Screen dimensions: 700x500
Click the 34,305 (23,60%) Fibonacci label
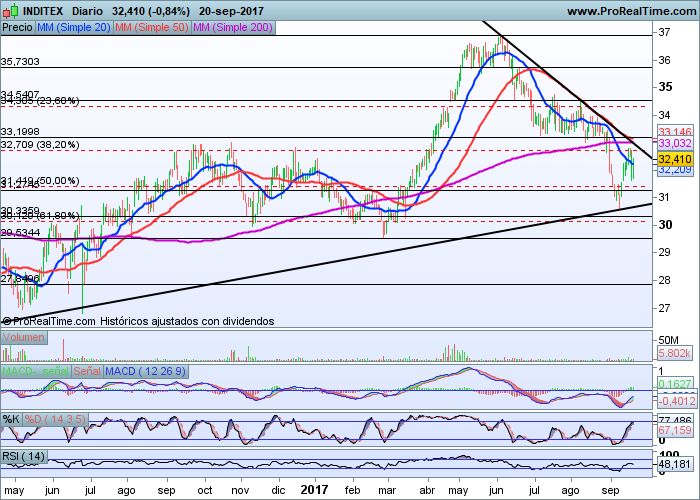click(x=40, y=101)
